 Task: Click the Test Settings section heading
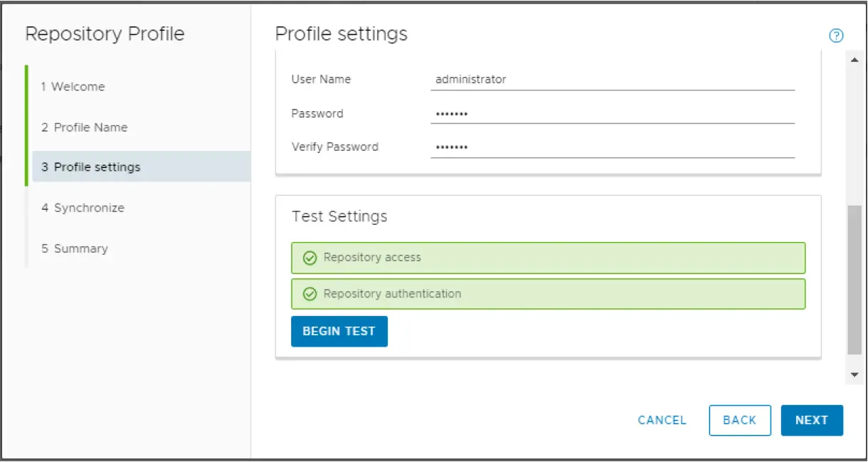pyautogui.click(x=339, y=216)
